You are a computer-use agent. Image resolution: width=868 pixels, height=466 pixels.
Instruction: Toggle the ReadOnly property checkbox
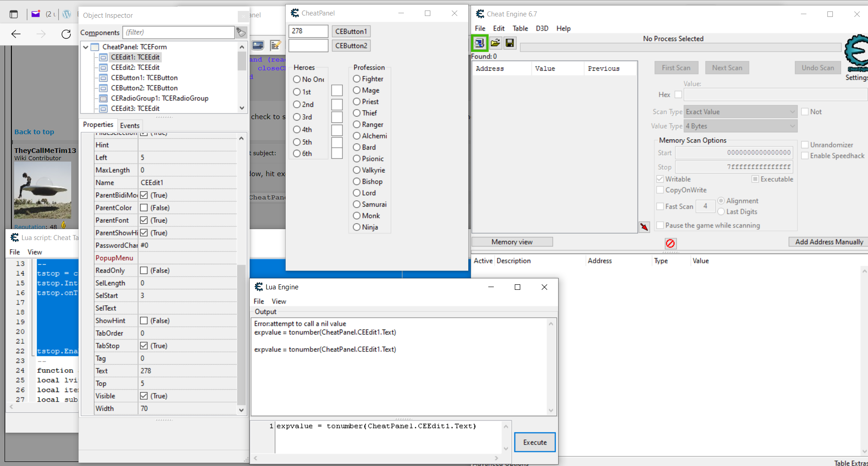tap(144, 271)
